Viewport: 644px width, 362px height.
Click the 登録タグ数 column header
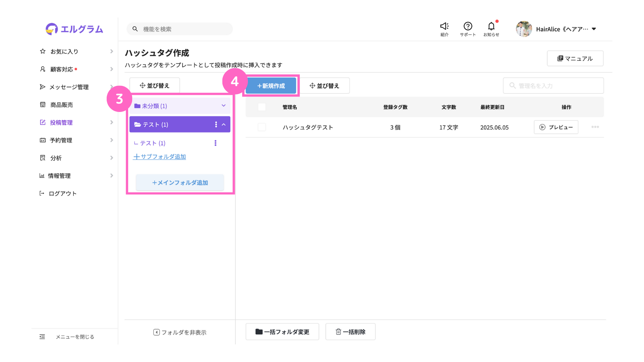(x=395, y=107)
